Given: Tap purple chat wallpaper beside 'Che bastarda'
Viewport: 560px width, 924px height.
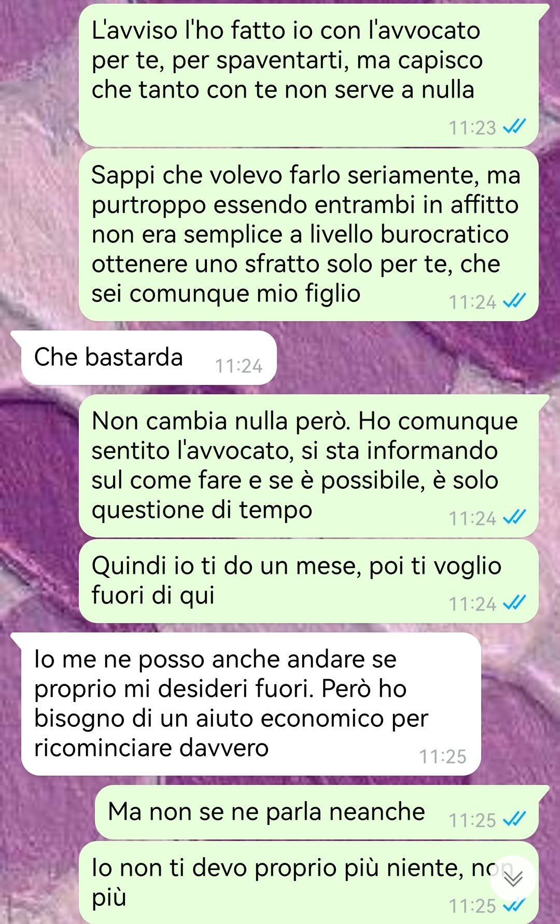Looking at the screenshot, I should (415, 357).
